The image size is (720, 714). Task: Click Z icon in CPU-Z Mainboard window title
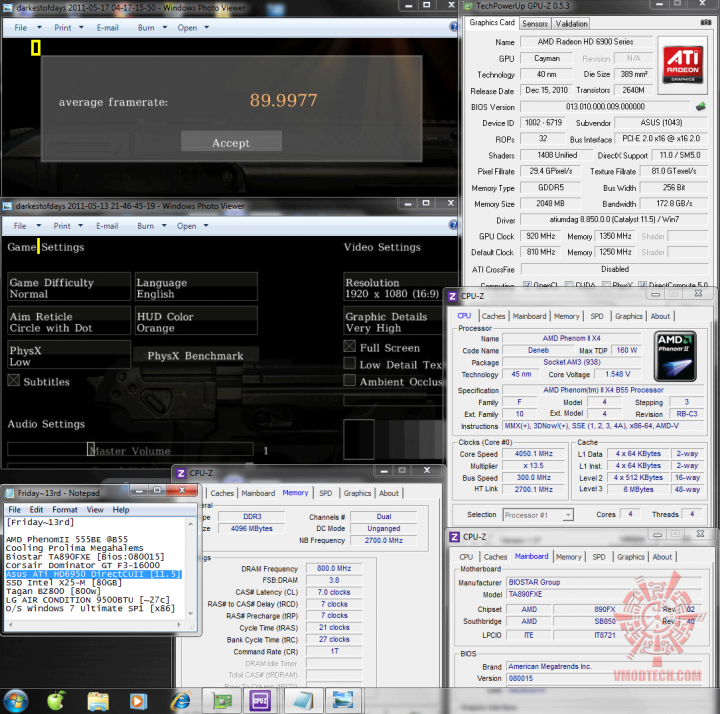(x=454, y=537)
